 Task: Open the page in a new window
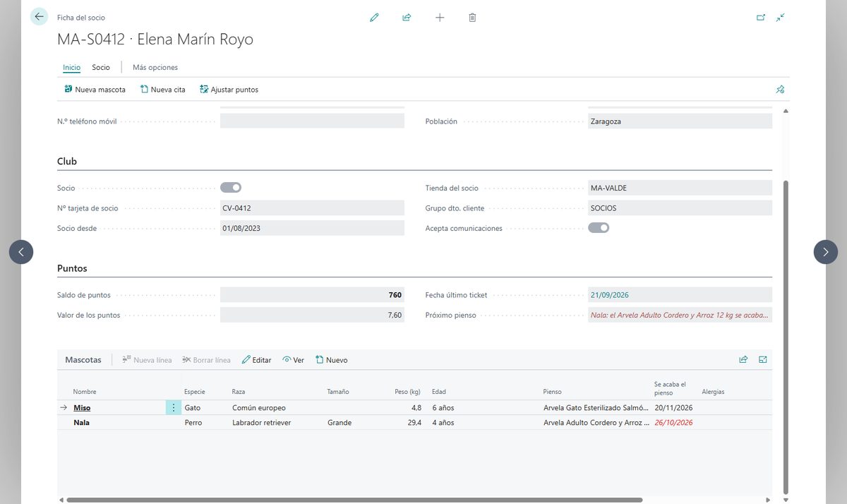[x=761, y=18]
